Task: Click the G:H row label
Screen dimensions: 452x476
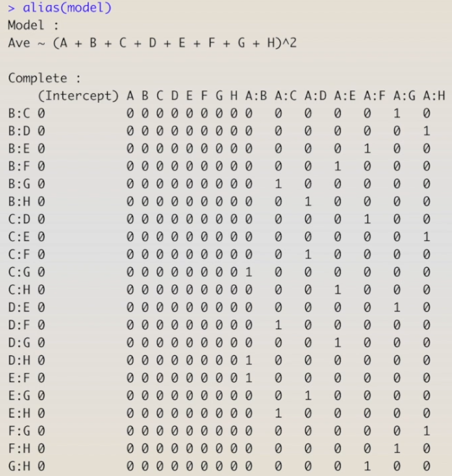Action: click(x=19, y=466)
